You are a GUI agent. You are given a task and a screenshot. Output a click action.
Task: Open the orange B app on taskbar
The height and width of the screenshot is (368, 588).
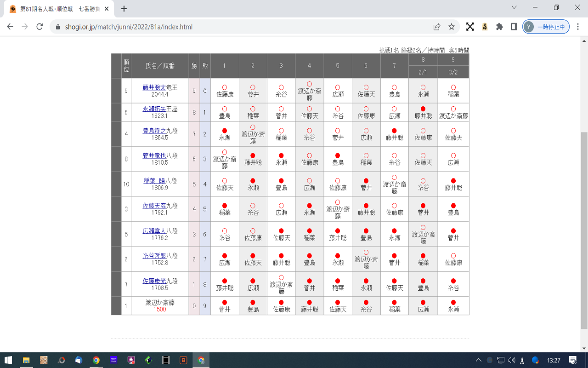click(183, 360)
